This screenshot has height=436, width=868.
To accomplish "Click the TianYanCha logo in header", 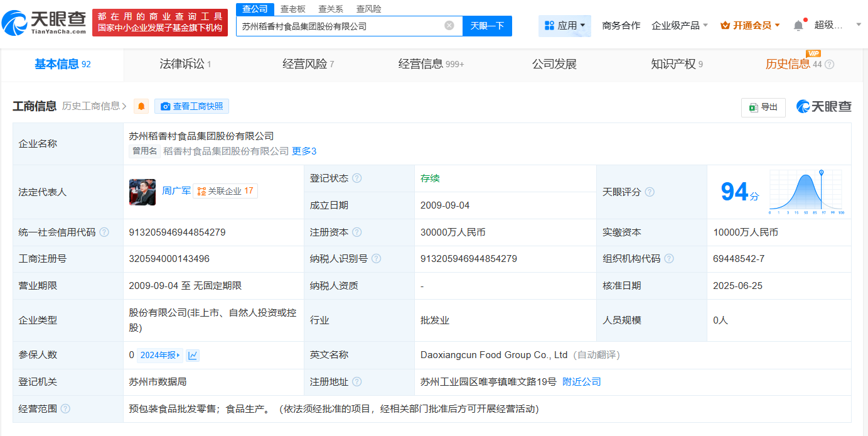I will 44,23.
